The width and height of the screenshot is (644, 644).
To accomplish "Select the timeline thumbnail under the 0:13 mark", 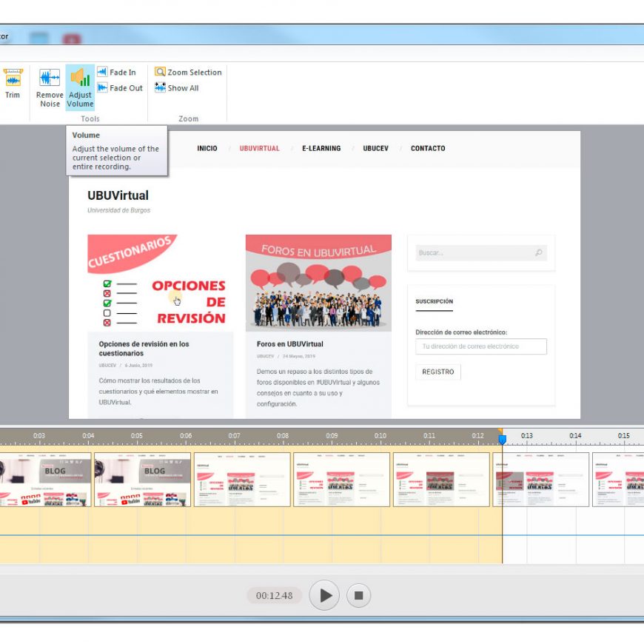I will coord(541,480).
